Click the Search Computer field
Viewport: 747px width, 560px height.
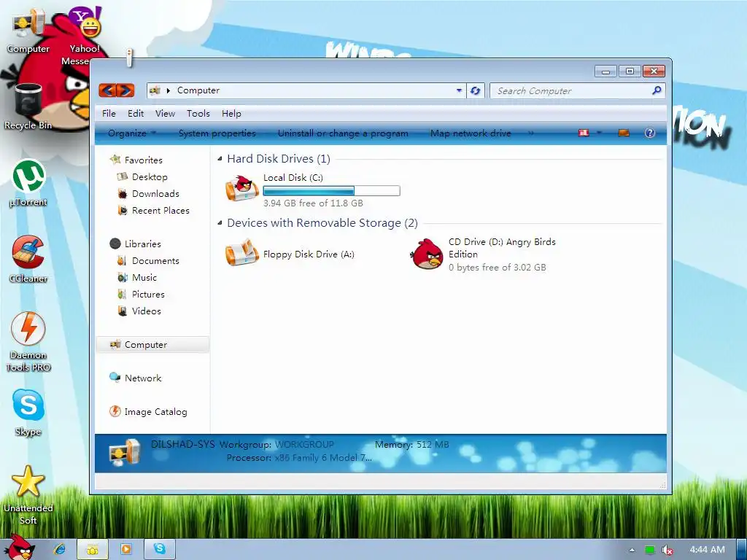coord(577,90)
